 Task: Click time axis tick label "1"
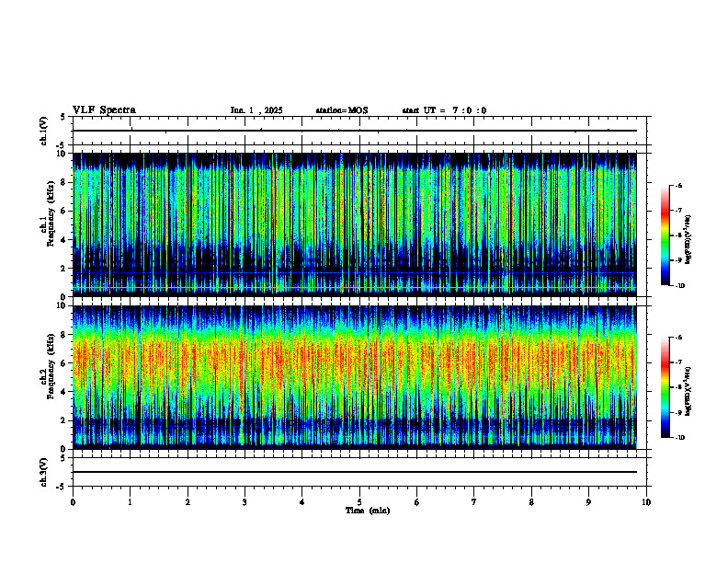pyautogui.click(x=130, y=502)
